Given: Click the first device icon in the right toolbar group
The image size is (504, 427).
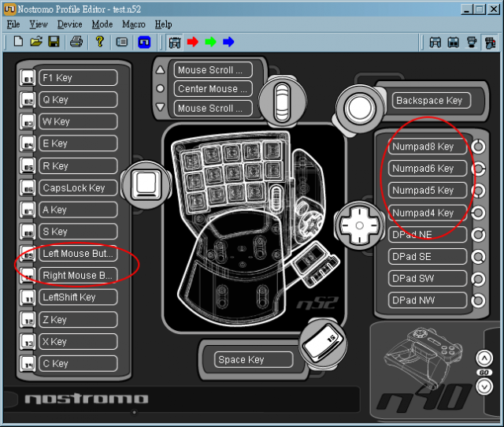Looking at the screenshot, I should coord(435,43).
